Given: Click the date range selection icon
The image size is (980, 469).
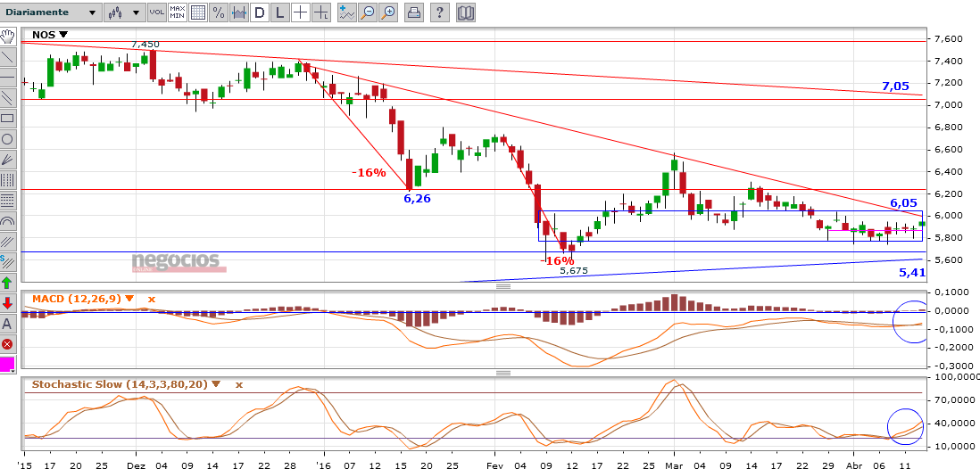Looking at the screenshot, I should (238, 12).
